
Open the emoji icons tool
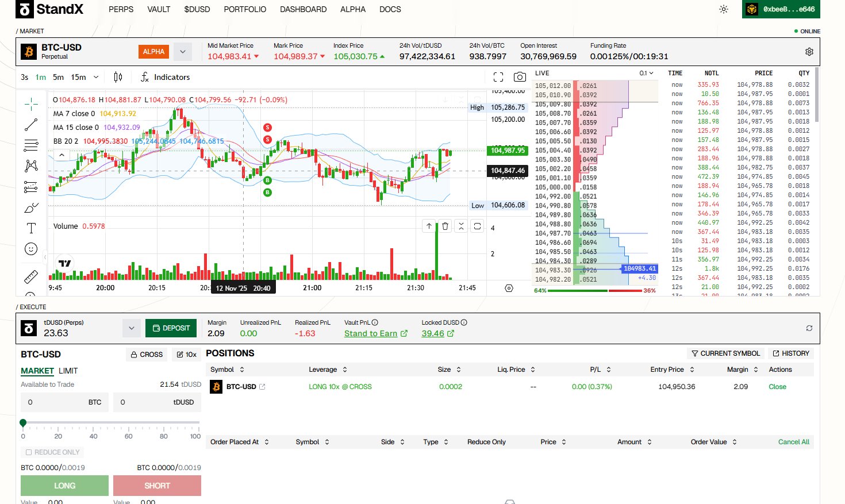(x=31, y=249)
